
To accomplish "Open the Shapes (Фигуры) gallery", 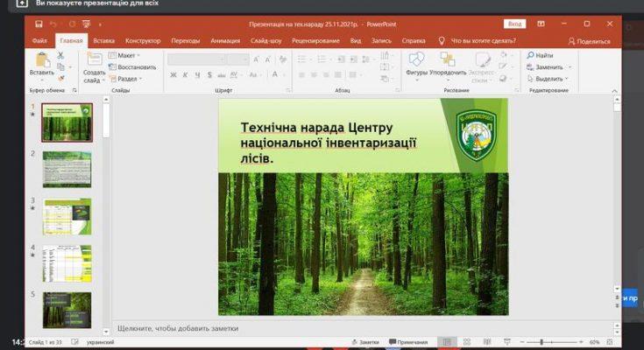I will [x=417, y=59].
